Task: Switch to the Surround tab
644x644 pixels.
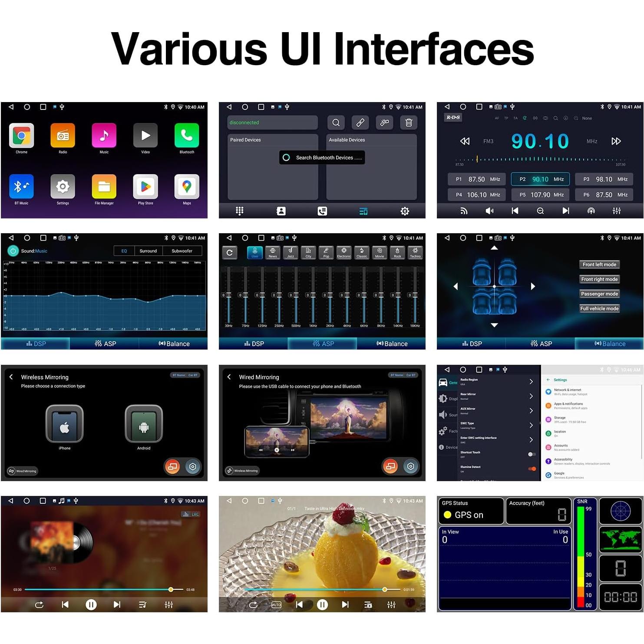Action: click(x=148, y=251)
